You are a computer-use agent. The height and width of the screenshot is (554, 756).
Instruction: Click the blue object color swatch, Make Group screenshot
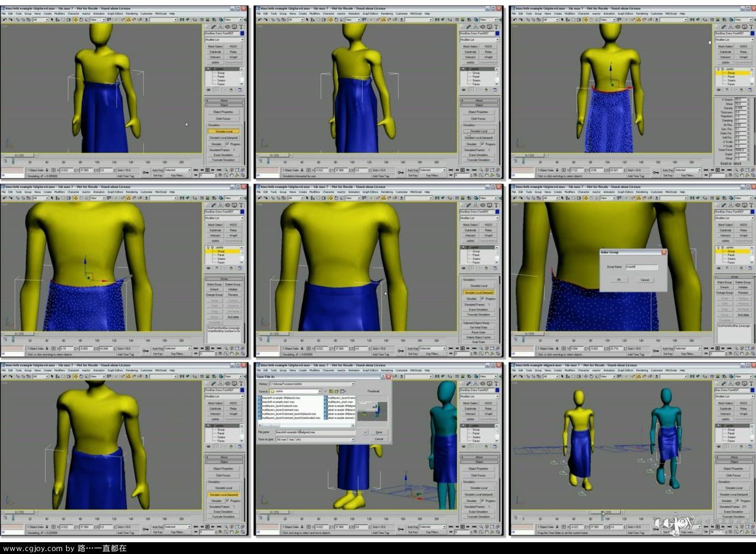pos(752,212)
